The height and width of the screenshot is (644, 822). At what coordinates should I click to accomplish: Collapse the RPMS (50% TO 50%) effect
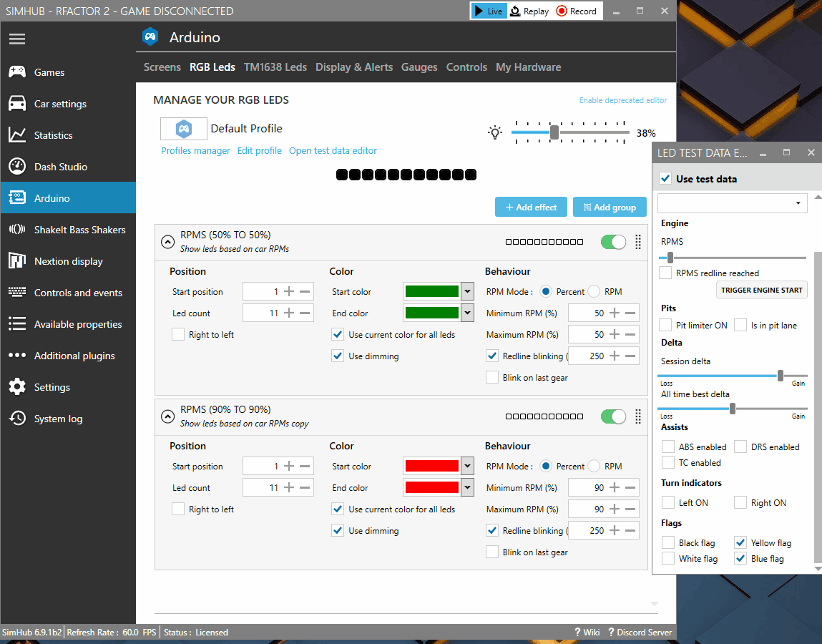coord(167,242)
